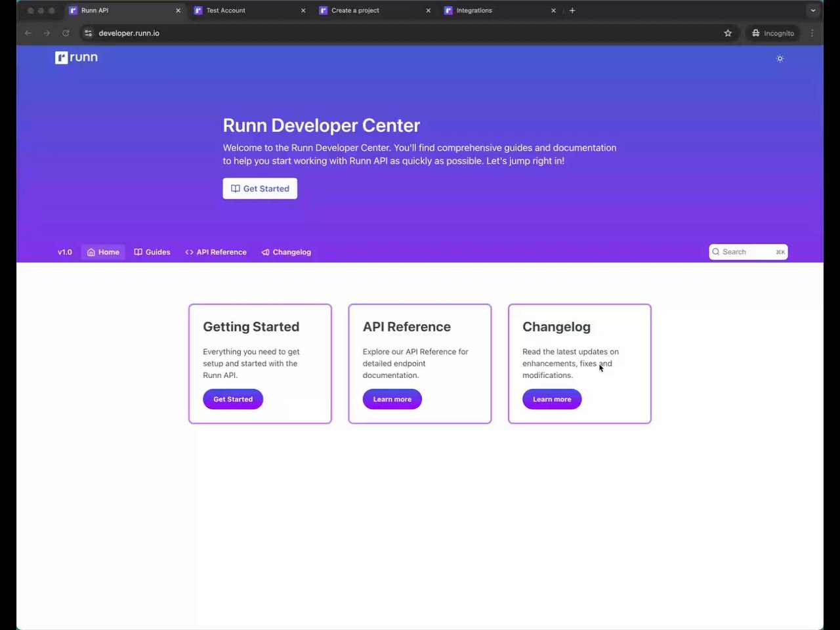840x630 pixels.
Task: Click the API Reference card heading
Action: (x=407, y=327)
